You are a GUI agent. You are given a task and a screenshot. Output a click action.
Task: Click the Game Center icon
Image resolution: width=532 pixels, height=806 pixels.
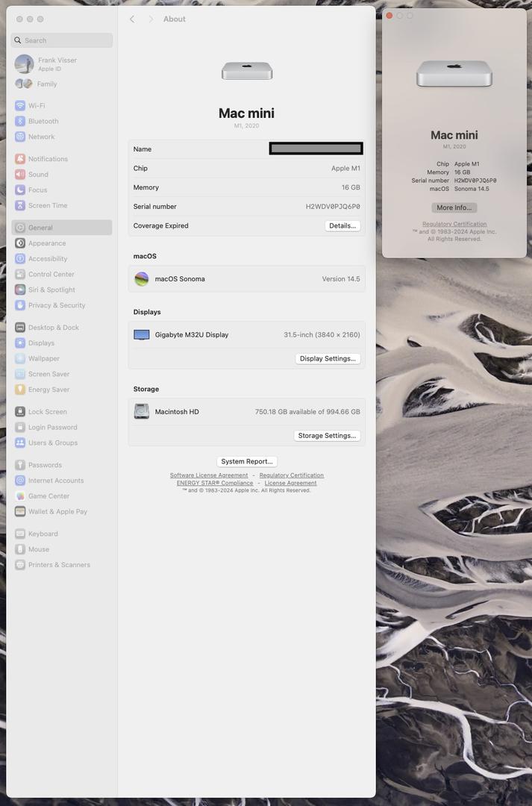click(20, 496)
